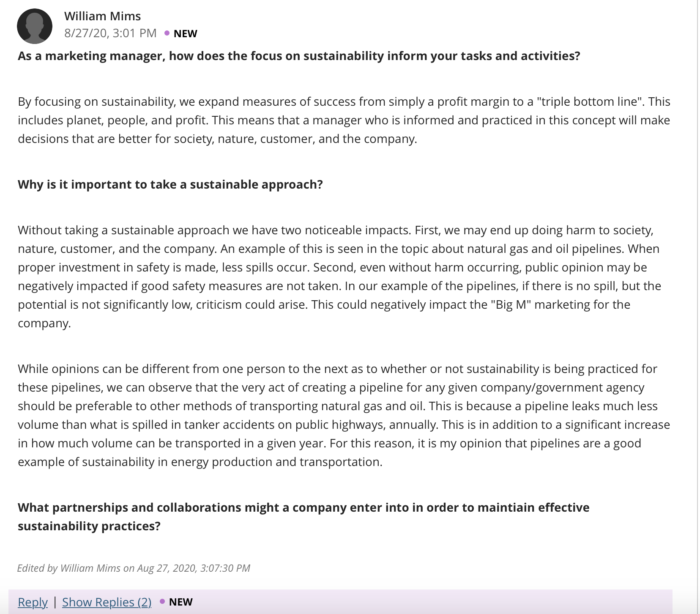Screen dimensions: 700x614
Task: Reply to William Mims' post
Action: (33, 602)
